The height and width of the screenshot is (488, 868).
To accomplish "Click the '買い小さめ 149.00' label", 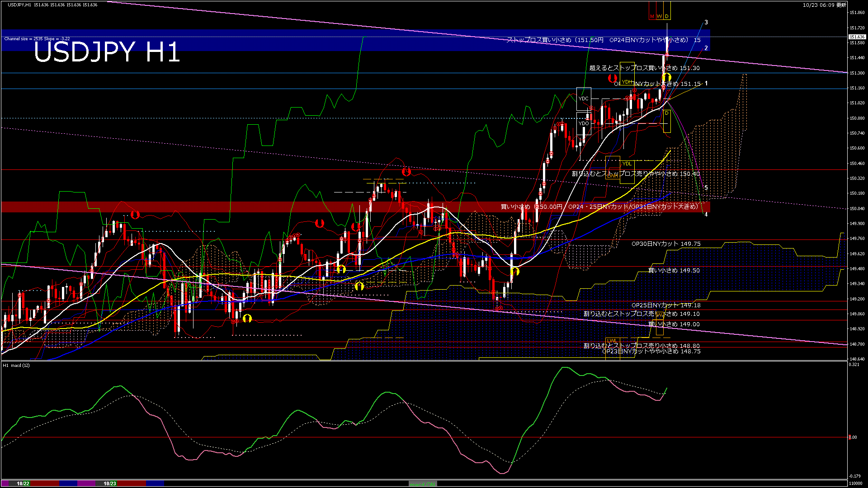I will click(x=674, y=324).
